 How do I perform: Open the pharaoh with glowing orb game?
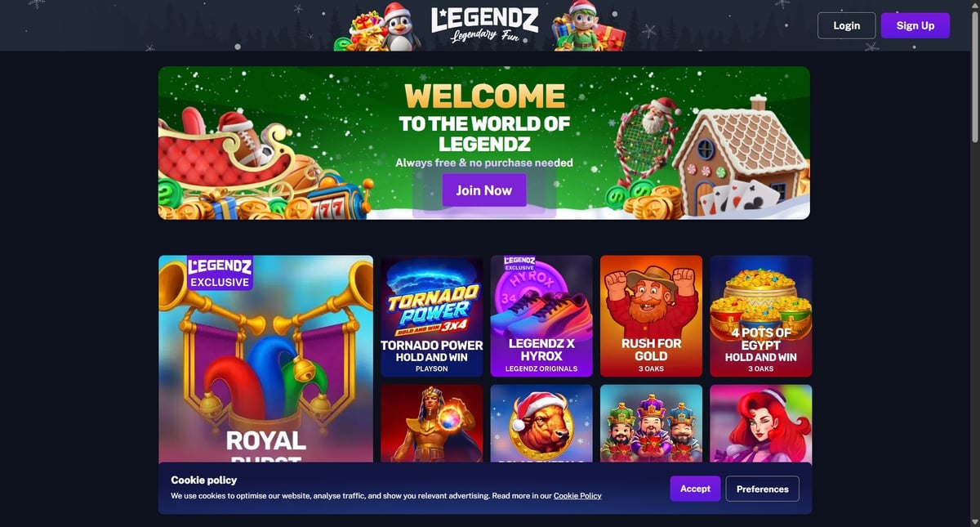pos(432,423)
